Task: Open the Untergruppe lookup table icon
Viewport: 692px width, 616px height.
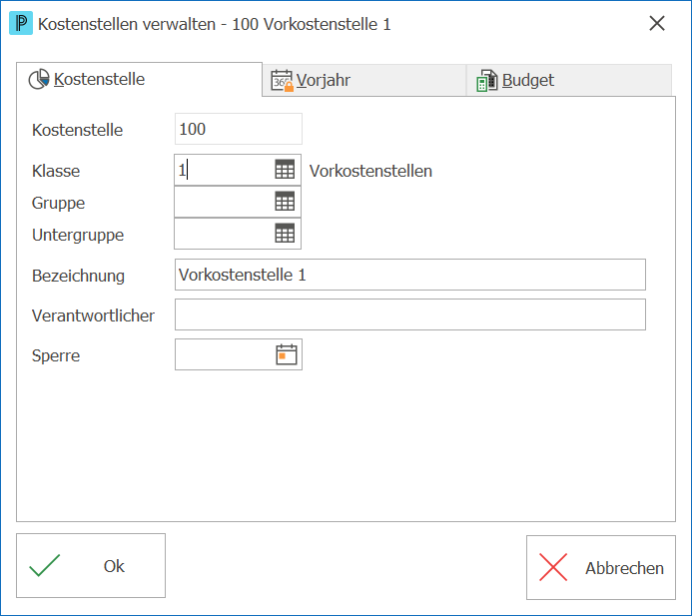Action: [285, 234]
